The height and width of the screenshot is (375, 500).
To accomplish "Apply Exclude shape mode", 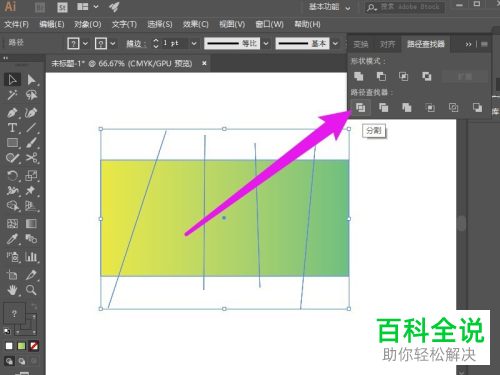I will 427,76.
